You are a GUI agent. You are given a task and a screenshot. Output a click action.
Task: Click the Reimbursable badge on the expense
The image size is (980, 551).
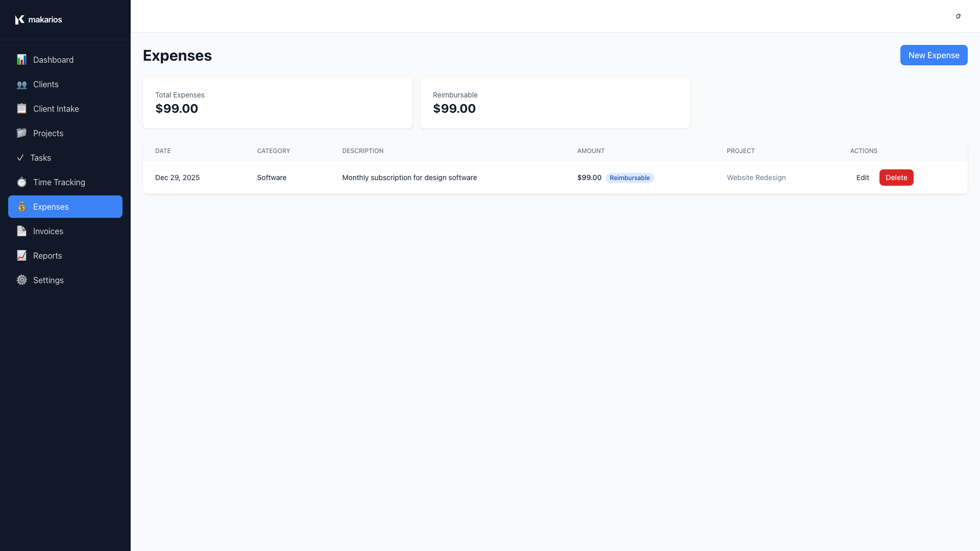coord(630,178)
